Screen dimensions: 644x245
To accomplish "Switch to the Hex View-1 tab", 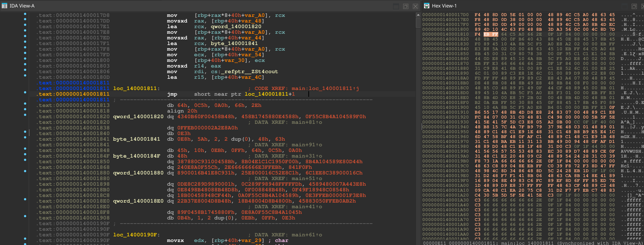I will 444,6.
